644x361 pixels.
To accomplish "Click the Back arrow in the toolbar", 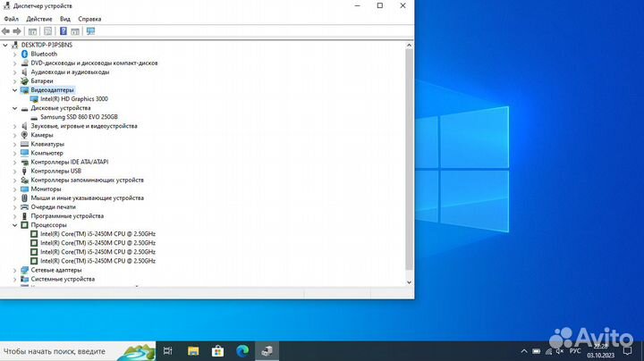I will [x=7, y=31].
